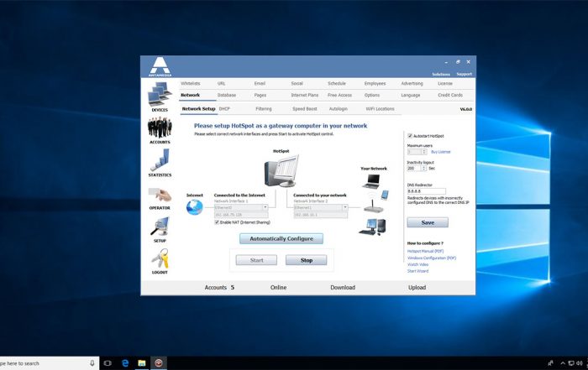Click the Logout keys icon
The image size is (588, 370).
[160, 258]
